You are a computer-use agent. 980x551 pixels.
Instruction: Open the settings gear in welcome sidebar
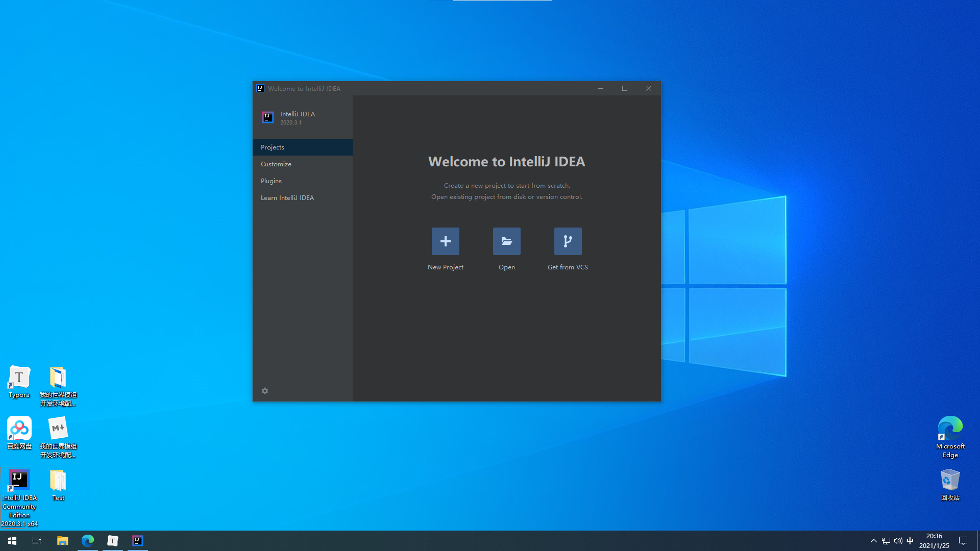tap(265, 391)
